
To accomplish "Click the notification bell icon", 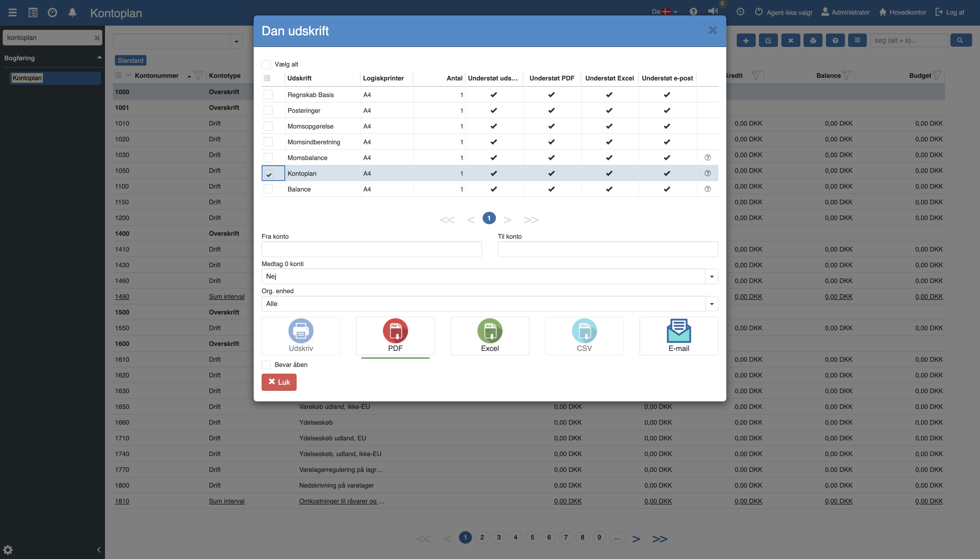I will (x=72, y=13).
